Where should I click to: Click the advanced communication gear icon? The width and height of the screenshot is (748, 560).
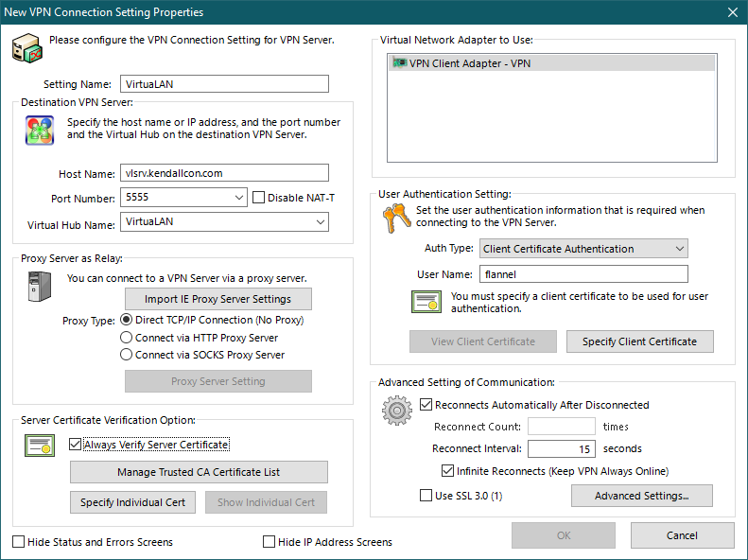[x=396, y=410]
